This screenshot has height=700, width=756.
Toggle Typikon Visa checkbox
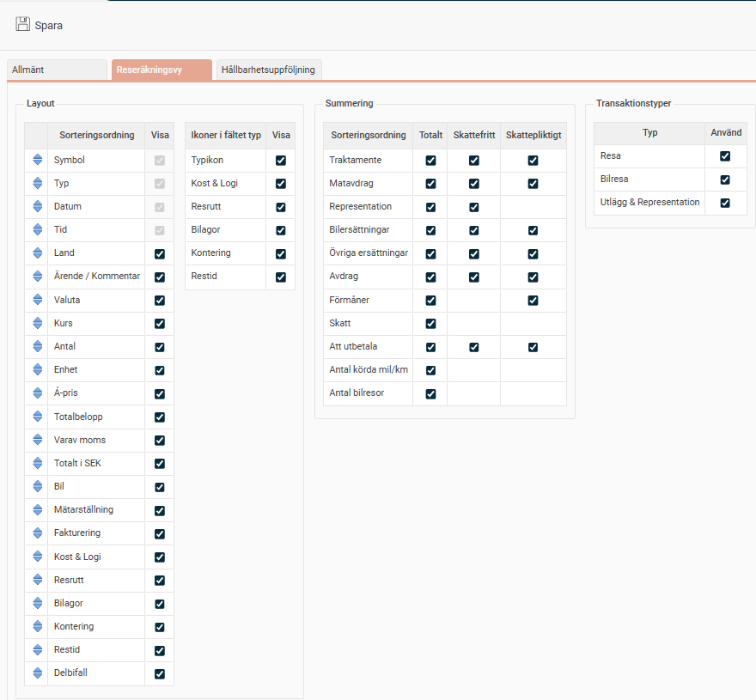click(x=281, y=161)
